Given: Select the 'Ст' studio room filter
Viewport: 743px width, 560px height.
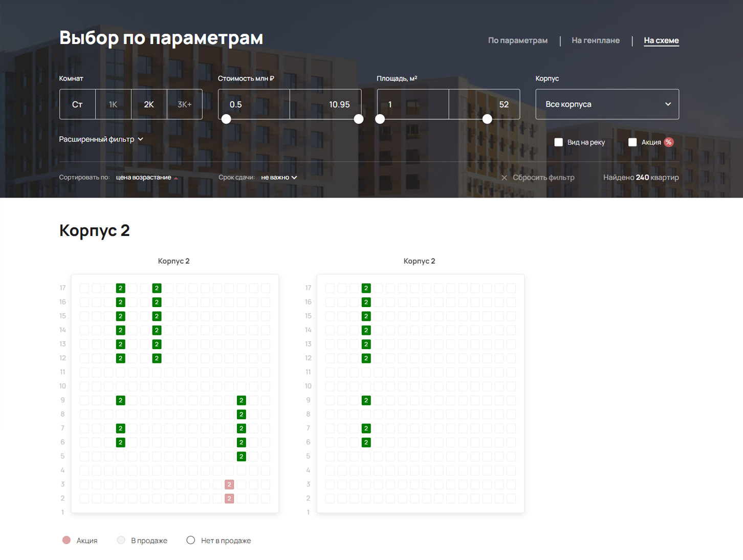Looking at the screenshot, I should 77,104.
